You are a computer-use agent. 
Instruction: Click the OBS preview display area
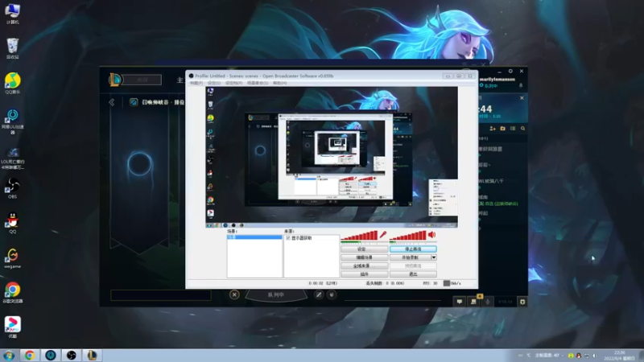pyautogui.click(x=332, y=157)
